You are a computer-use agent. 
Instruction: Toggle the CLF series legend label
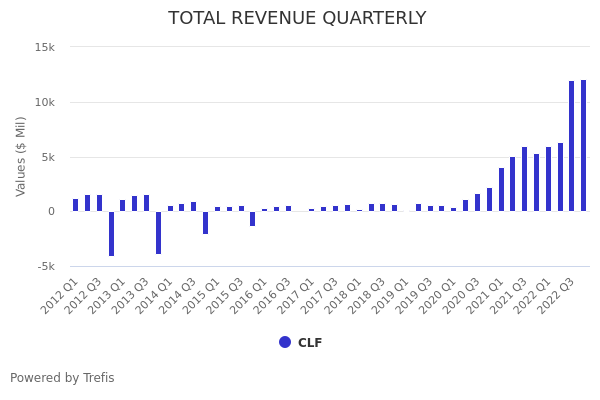310,343
